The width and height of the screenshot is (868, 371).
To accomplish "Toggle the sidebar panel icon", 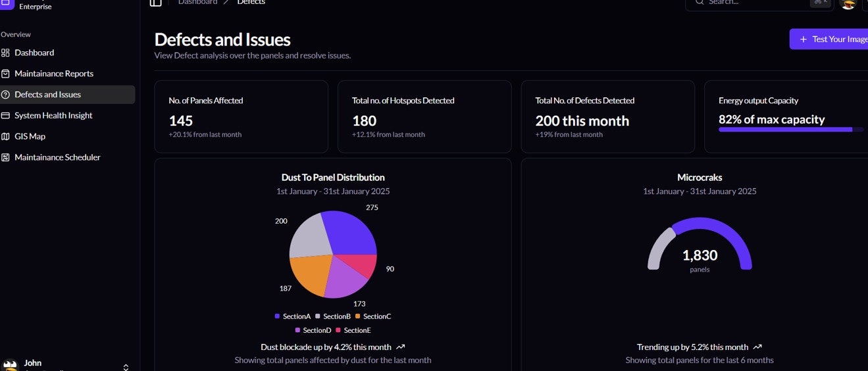I will [155, 3].
